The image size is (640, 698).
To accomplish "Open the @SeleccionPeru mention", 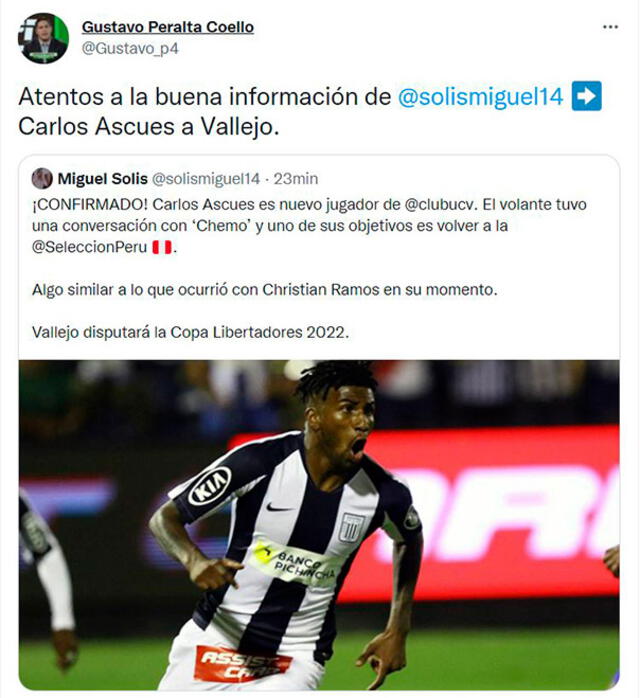I will pyautogui.click(x=89, y=247).
